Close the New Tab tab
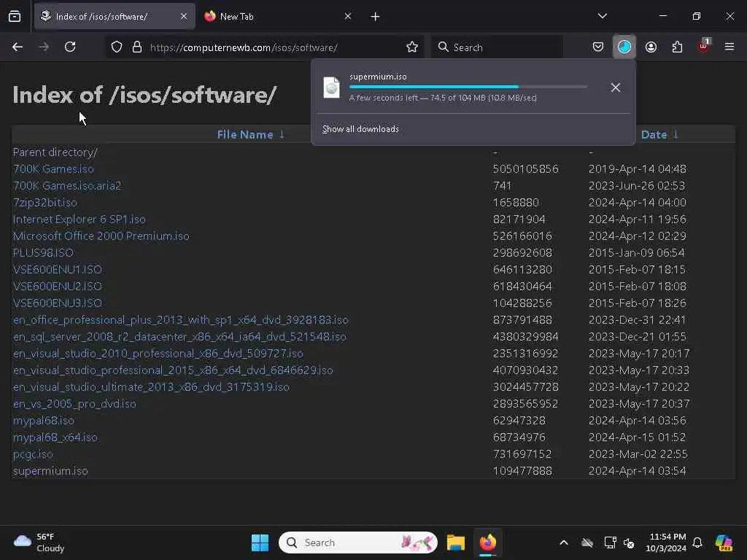The image size is (747, 560). tap(348, 16)
